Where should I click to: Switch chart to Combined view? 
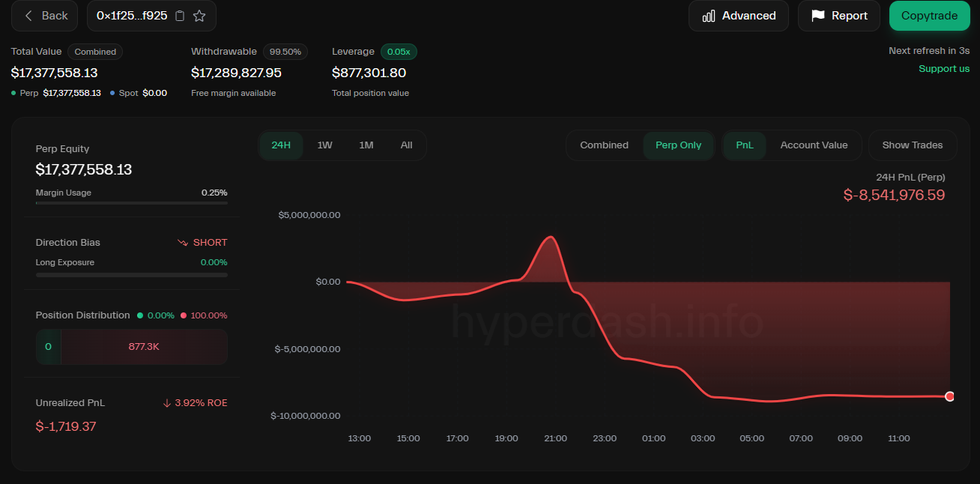(604, 145)
